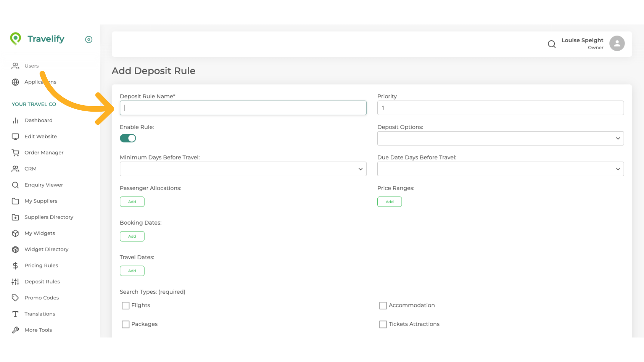Expand the Deposit Options dropdown
This screenshot has height=362, width=644.
tap(500, 138)
